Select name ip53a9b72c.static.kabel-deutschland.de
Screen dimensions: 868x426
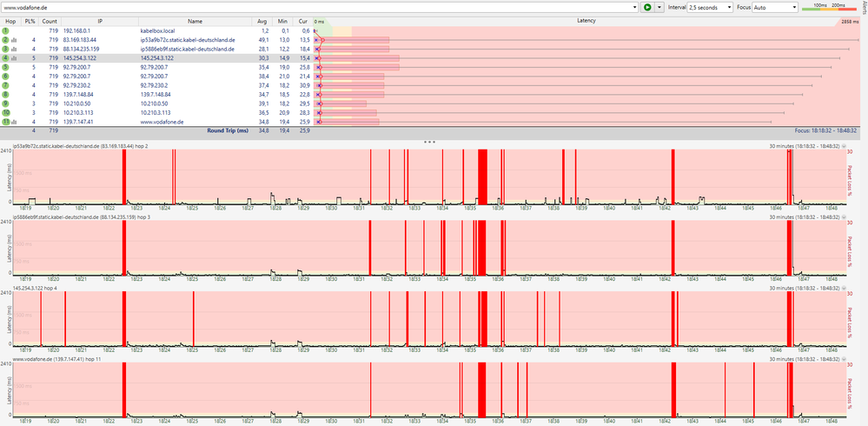[188, 40]
